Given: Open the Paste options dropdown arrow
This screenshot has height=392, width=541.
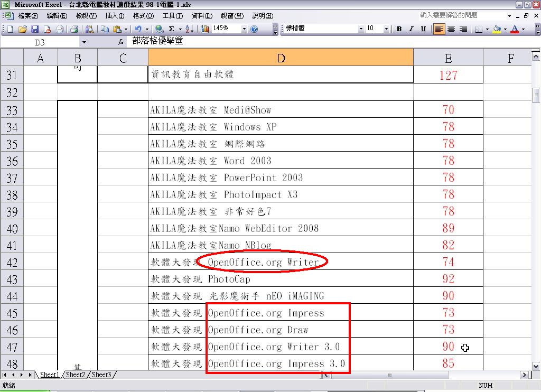Looking at the screenshot, I should click(x=126, y=30).
